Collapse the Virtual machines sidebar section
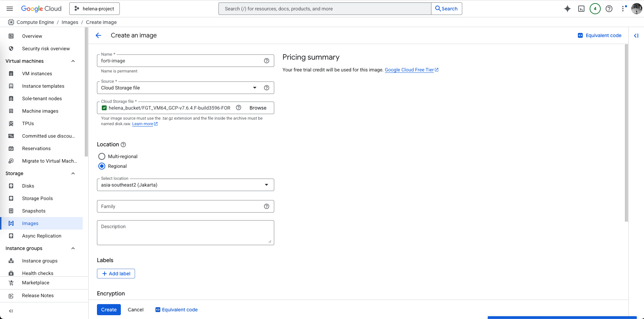 click(73, 61)
